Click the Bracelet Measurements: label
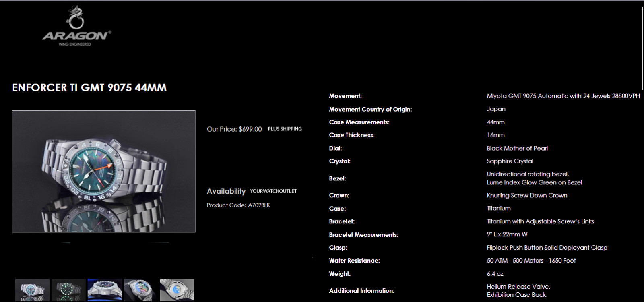Viewport: 644px width, 302px height. pos(363,235)
